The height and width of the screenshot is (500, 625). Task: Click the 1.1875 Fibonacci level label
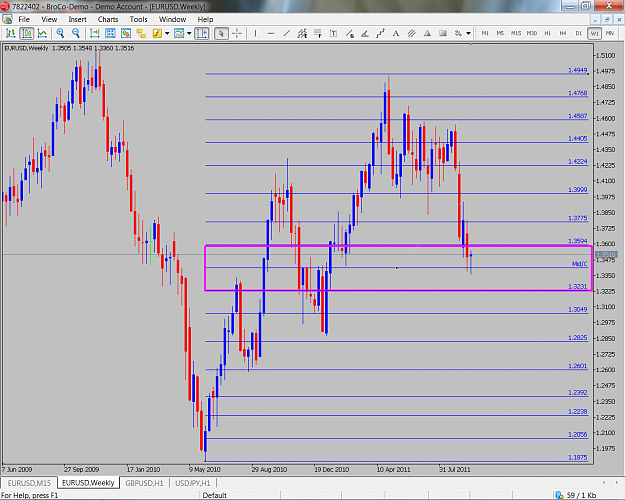click(578, 457)
